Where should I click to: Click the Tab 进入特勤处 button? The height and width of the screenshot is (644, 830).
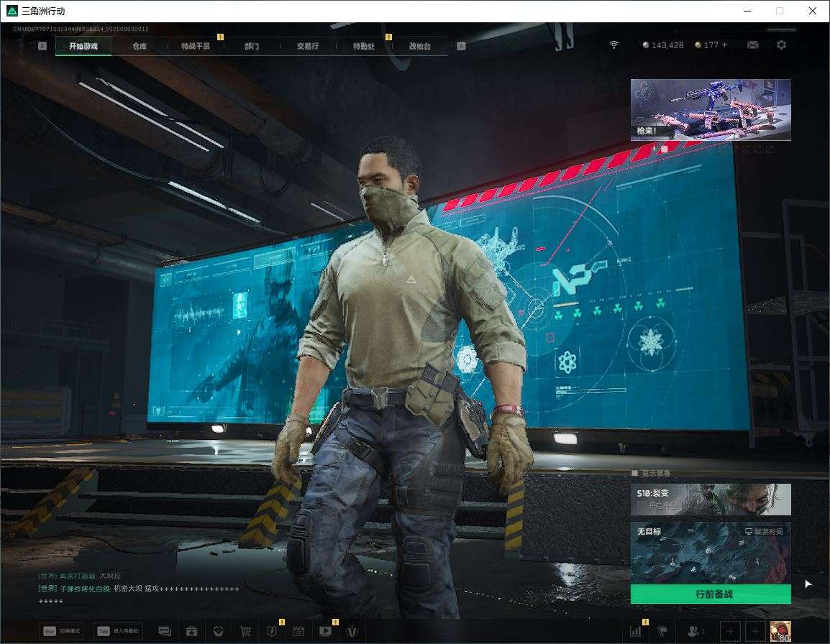[118, 631]
